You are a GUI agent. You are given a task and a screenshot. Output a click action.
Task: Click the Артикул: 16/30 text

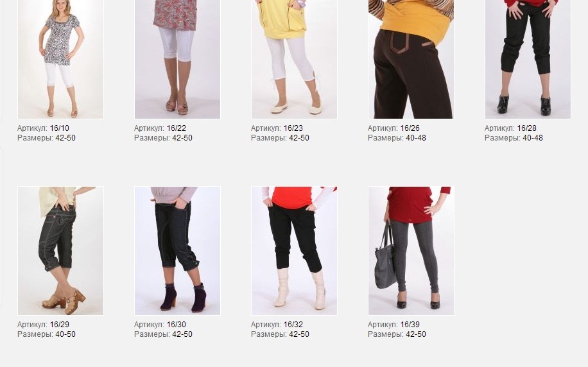tap(160, 325)
